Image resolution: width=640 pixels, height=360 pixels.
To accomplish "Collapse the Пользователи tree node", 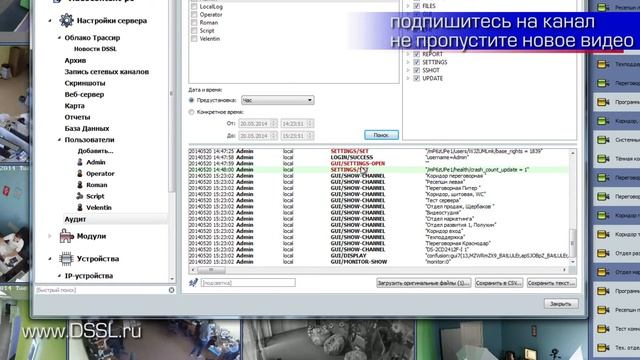I will coord(59,140).
